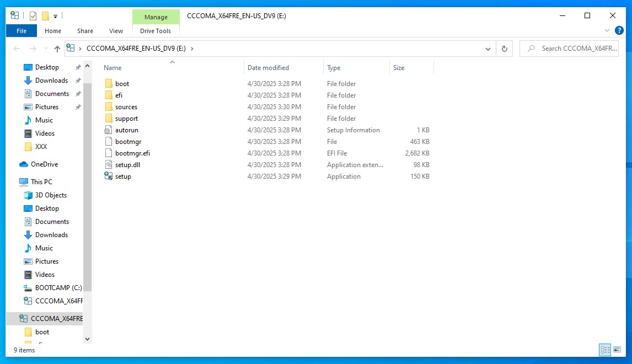Screen dimensions: 632x364
Task: Open the Customize Quick Access Toolbar dropdown
Action: coord(55,17)
